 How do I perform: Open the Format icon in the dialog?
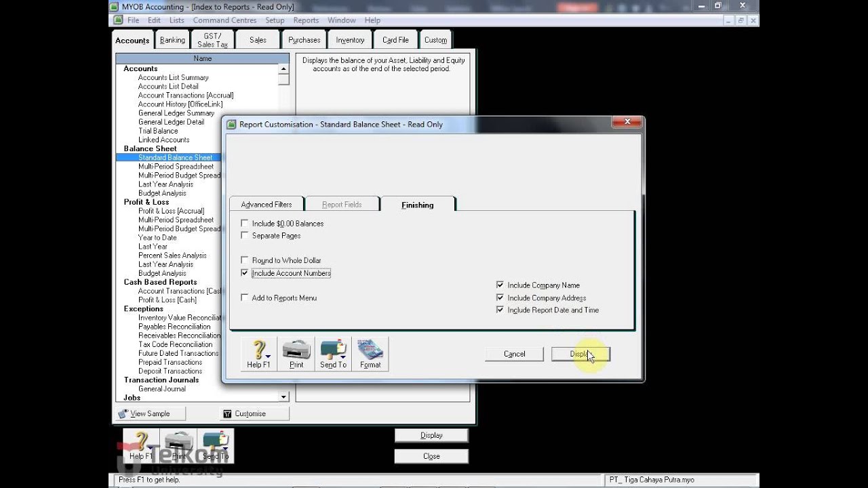(370, 354)
